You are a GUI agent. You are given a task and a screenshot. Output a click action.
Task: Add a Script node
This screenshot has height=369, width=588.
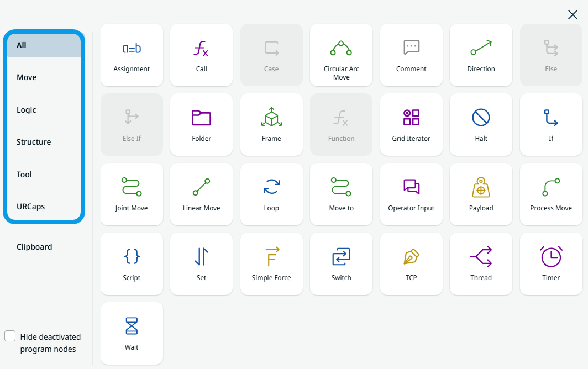(132, 264)
